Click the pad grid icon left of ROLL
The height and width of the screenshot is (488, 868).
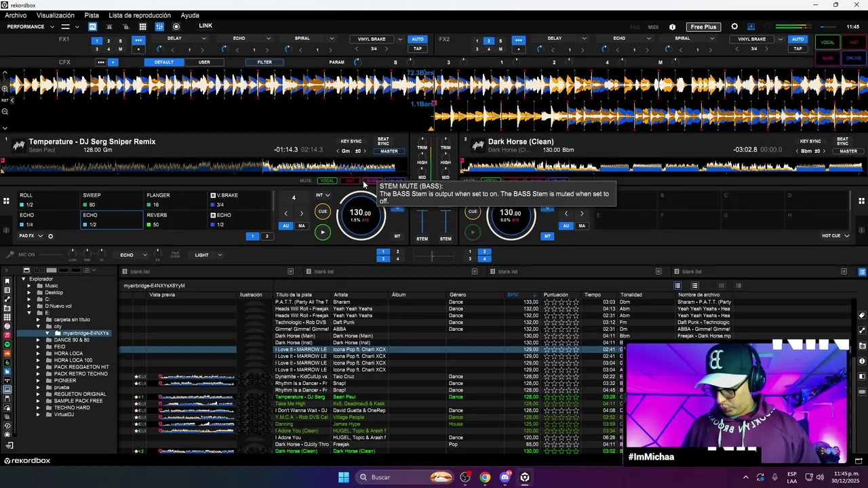(6, 201)
